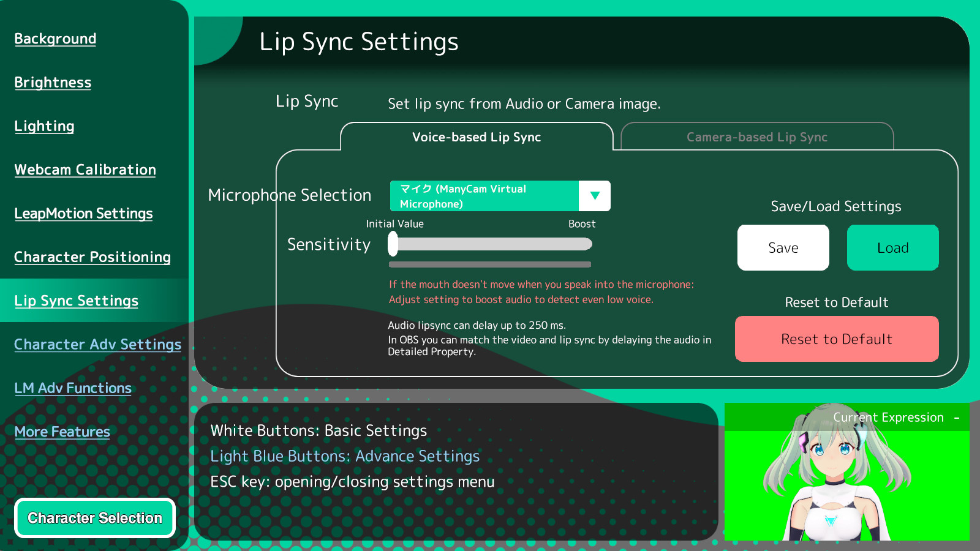Click 'White Buttons: Basic Settings' text
Screen dimensions: 980x551
pyautogui.click(x=318, y=430)
